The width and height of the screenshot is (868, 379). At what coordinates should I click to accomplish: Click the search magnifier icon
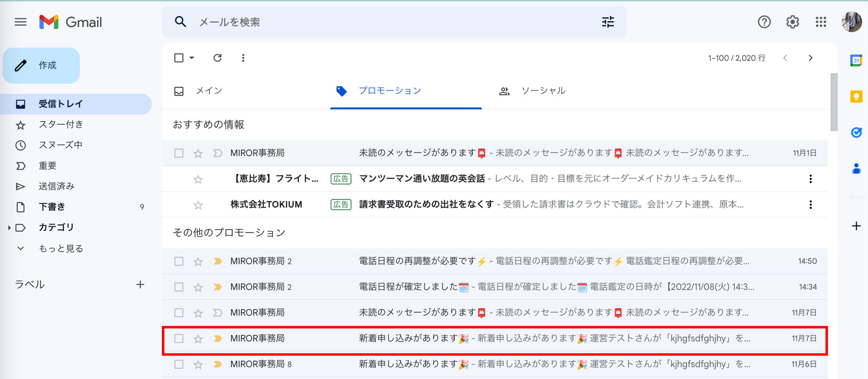point(181,22)
